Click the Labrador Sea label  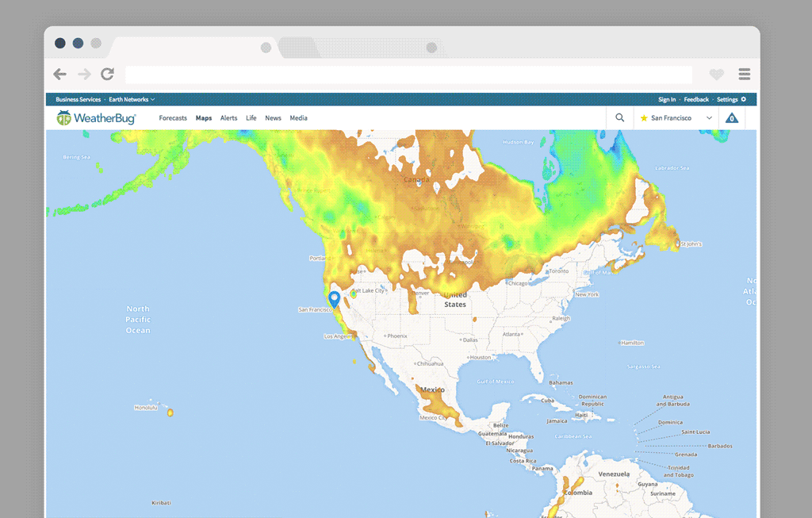click(x=672, y=168)
